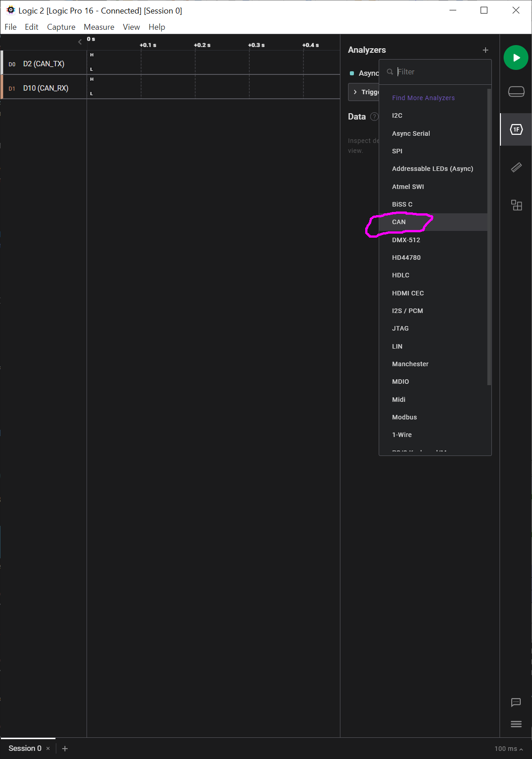Image resolution: width=532 pixels, height=759 pixels.
Task: Click the search icon in Filter box
Action: pyautogui.click(x=390, y=72)
